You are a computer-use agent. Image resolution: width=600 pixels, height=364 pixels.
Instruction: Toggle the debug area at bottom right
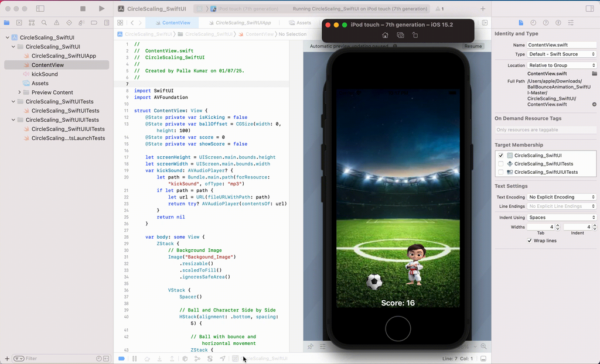(483, 359)
